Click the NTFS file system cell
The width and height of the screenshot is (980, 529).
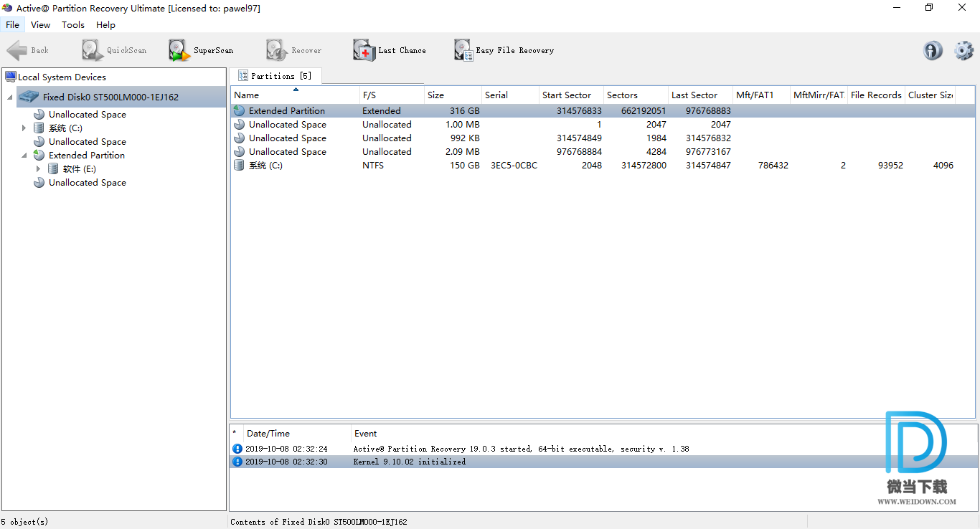tap(373, 166)
